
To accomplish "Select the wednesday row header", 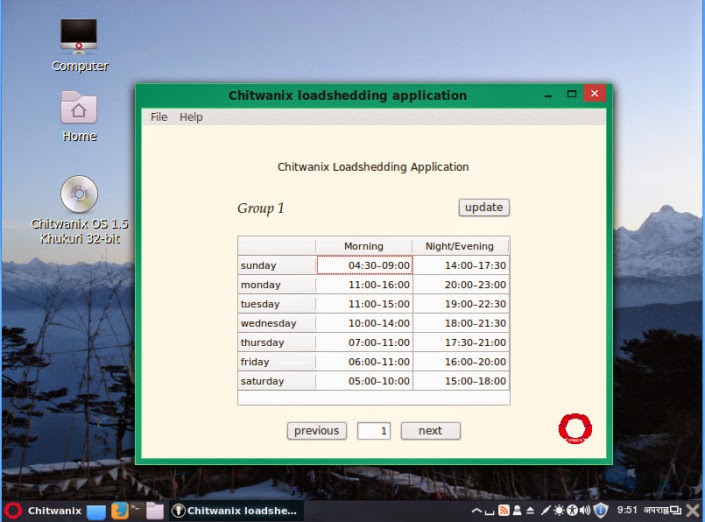I will coord(277,323).
